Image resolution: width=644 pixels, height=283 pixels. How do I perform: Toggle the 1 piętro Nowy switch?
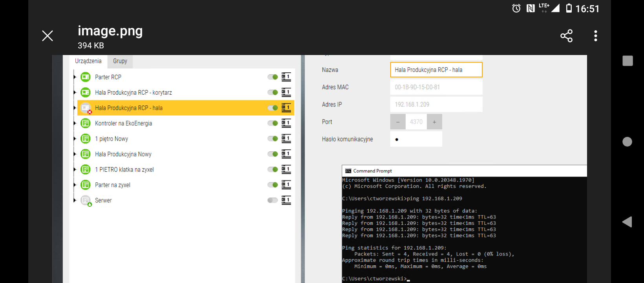(x=273, y=138)
